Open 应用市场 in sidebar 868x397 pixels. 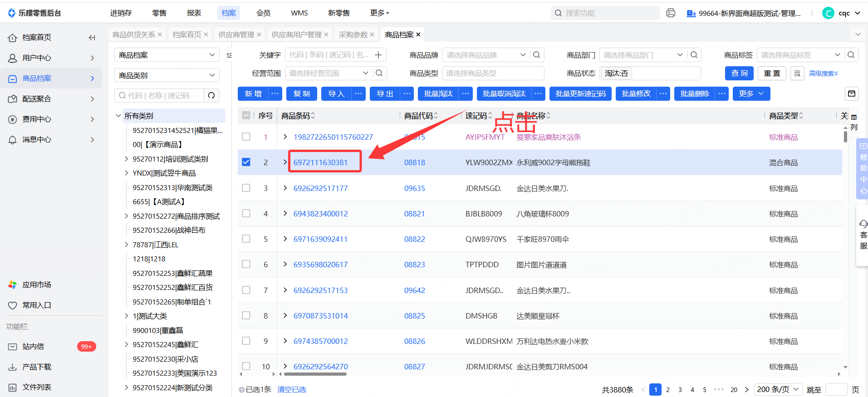tap(37, 284)
